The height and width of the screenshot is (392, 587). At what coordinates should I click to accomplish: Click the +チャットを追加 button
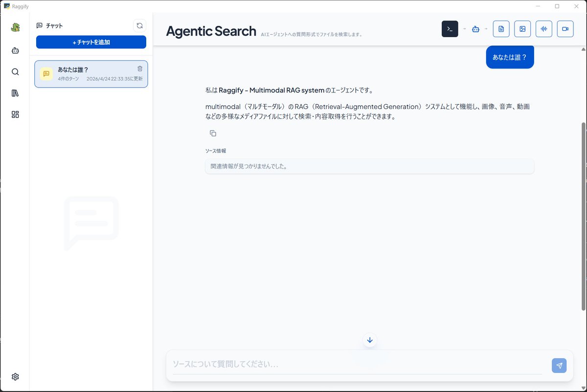point(91,42)
